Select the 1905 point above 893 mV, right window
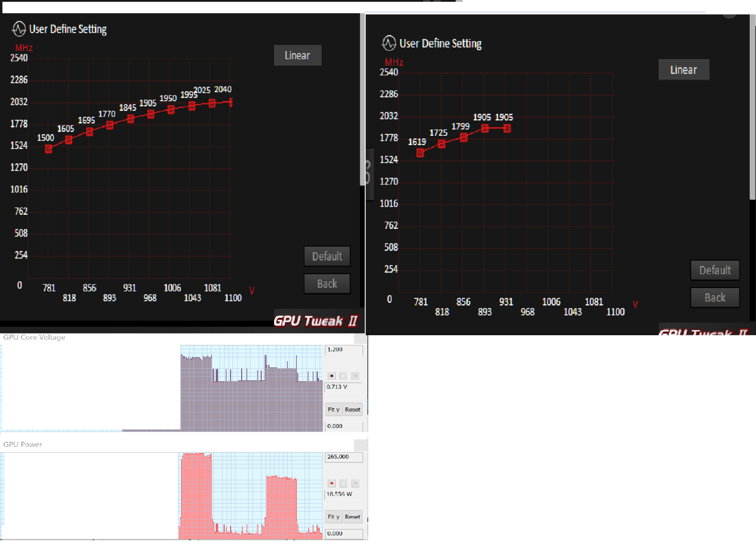756x558 pixels. pos(485,128)
